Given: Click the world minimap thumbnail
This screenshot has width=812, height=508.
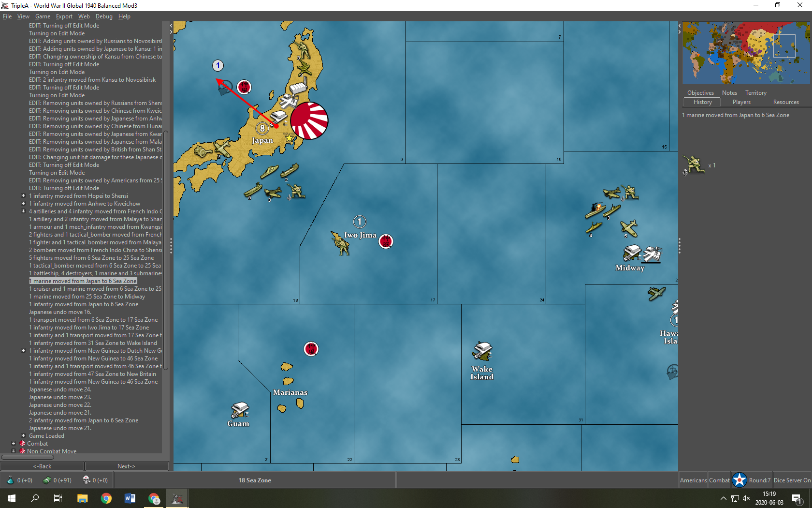Looking at the screenshot, I should coord(745,53).
